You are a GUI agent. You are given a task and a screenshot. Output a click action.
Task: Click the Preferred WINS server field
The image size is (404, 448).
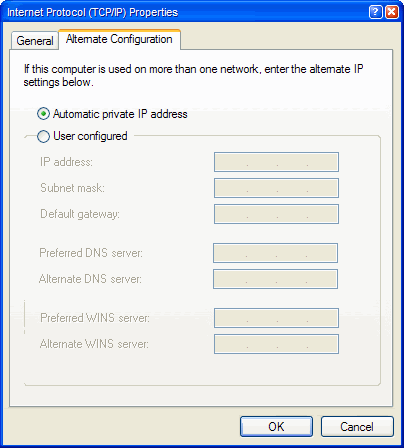click(x=276, y=318)
